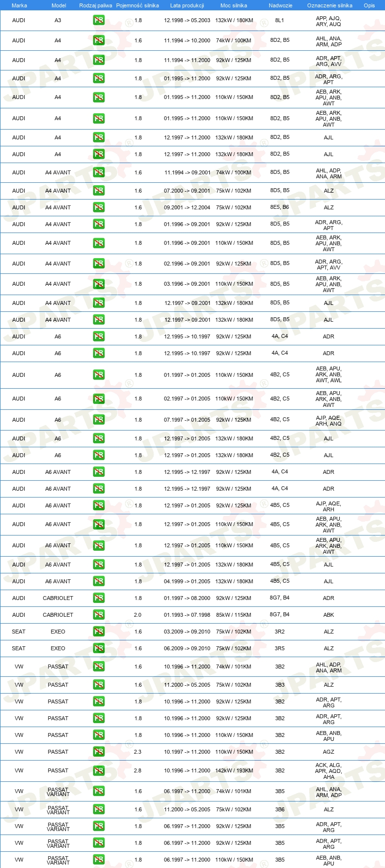Click fuel icon for A4 AVANT 07.2000 -> 09.2001
Image resolution: width=385 pixels, height=868 pixels.
(98, 191)
